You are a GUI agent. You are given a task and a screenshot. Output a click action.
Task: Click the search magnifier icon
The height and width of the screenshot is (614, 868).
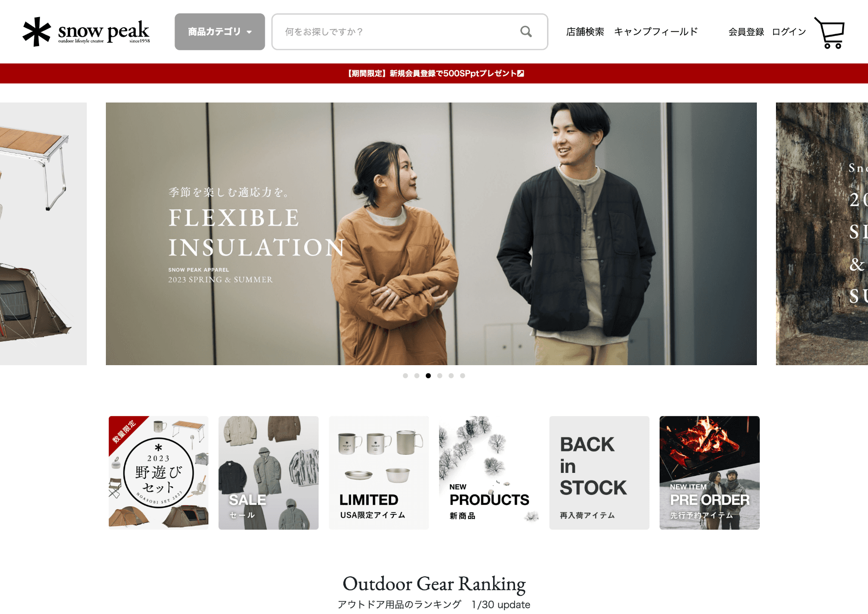pos(526,31)
